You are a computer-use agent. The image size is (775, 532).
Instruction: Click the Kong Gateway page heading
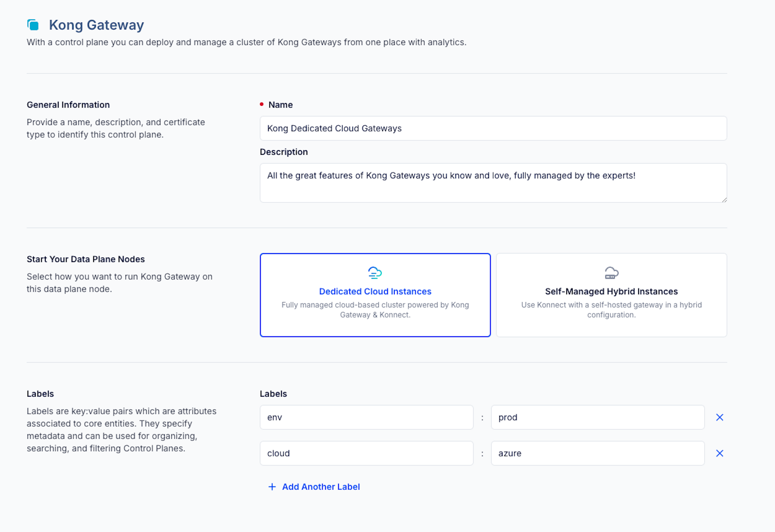(96, 25)
